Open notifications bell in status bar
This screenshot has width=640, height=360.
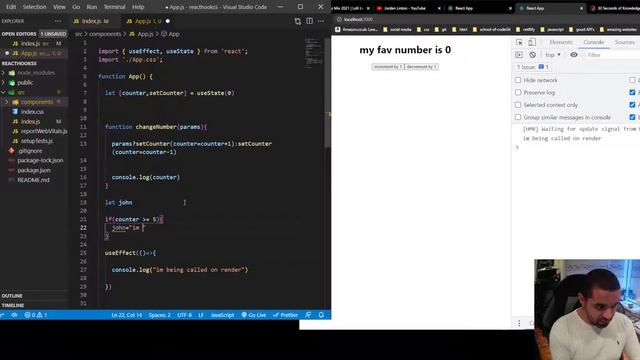(x=321, y=315)
